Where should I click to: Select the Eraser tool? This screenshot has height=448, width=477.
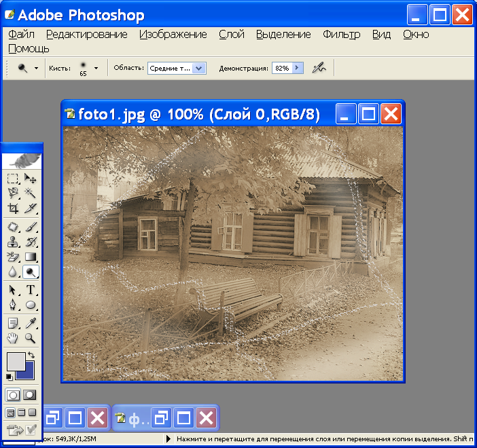pos(12,257)
